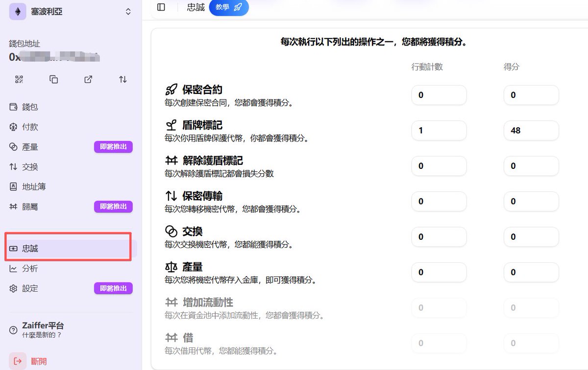Click 保密合約 score field

pos(531,95)
